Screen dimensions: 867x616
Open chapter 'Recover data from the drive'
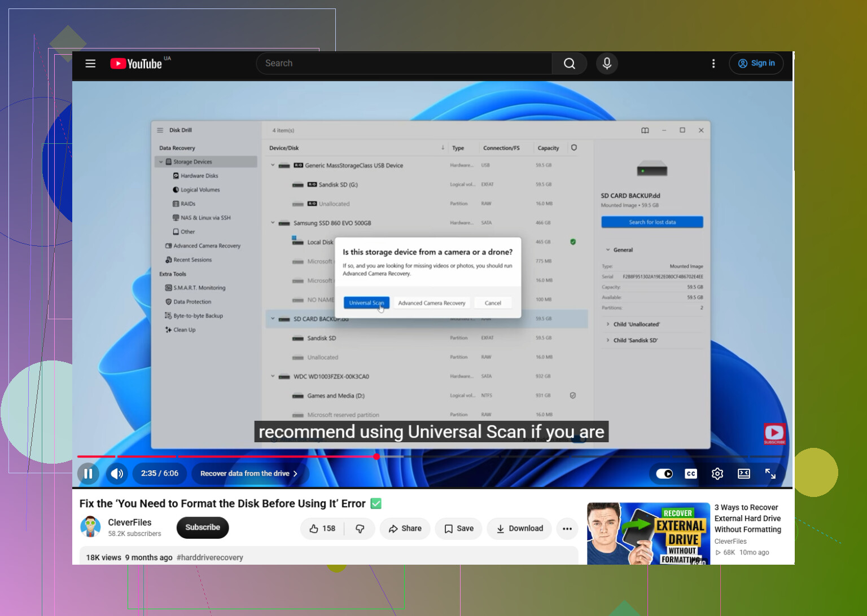pos(250,474)
